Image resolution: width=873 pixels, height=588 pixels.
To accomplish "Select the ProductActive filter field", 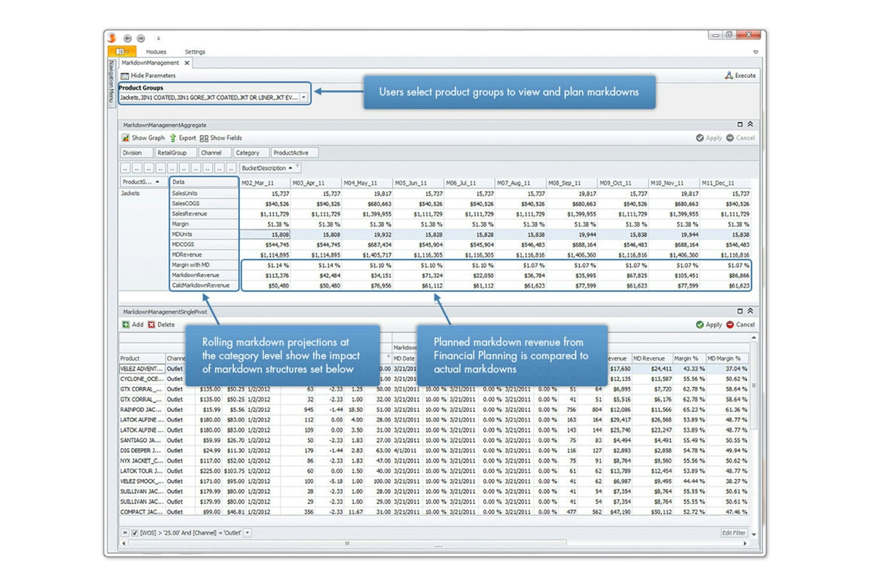I will pyautogui.click(x=294, y=153).
